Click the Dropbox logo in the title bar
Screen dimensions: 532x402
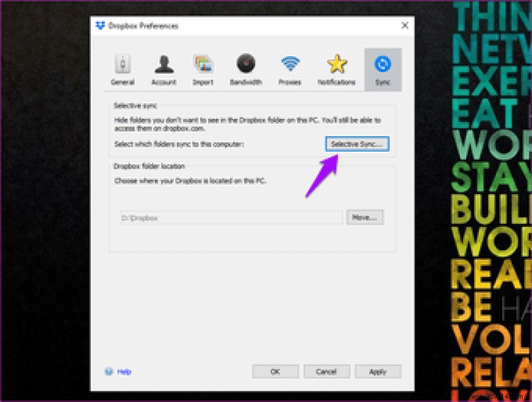point(102,26)
